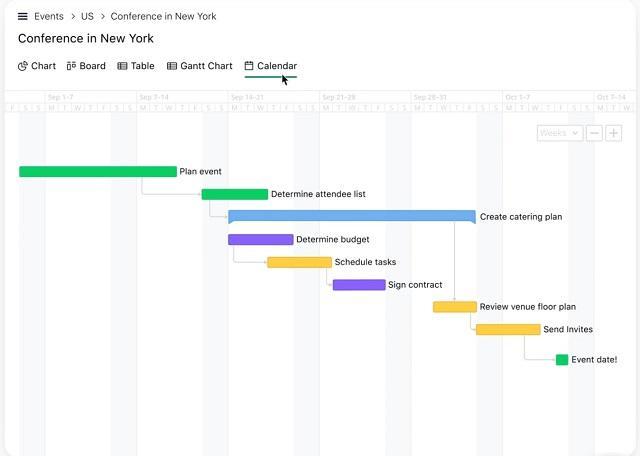Switch to the Board tab

point(92,66)
